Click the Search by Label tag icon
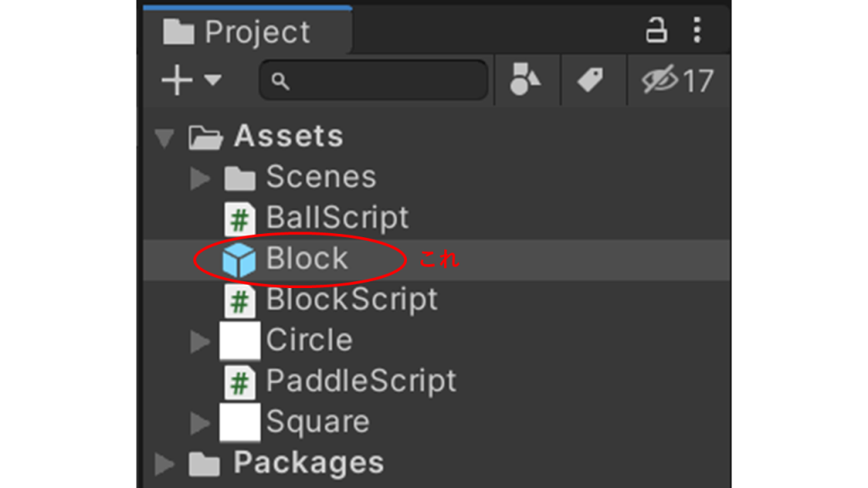This screenshot has width=868, height=488. (x=590, y=80)
